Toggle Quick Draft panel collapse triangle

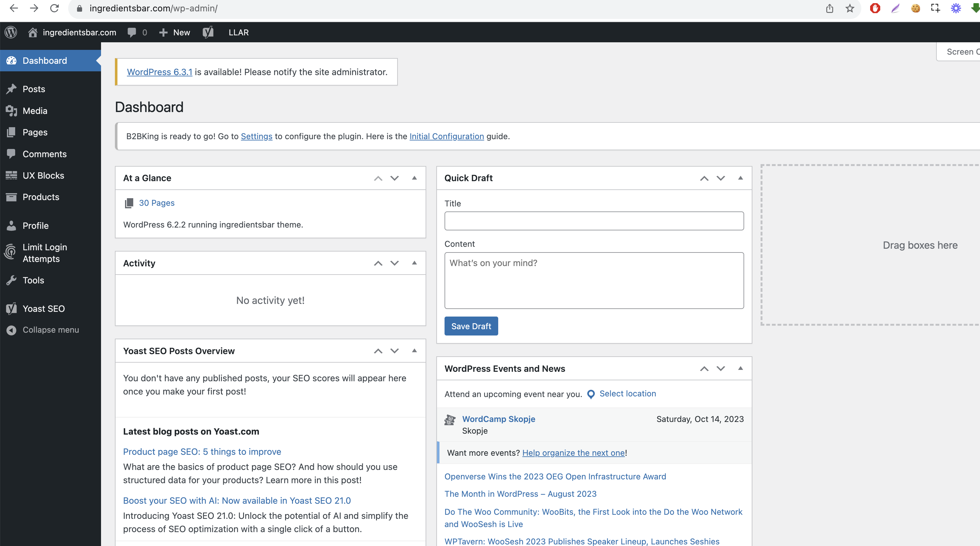click(x=740, y=178)
